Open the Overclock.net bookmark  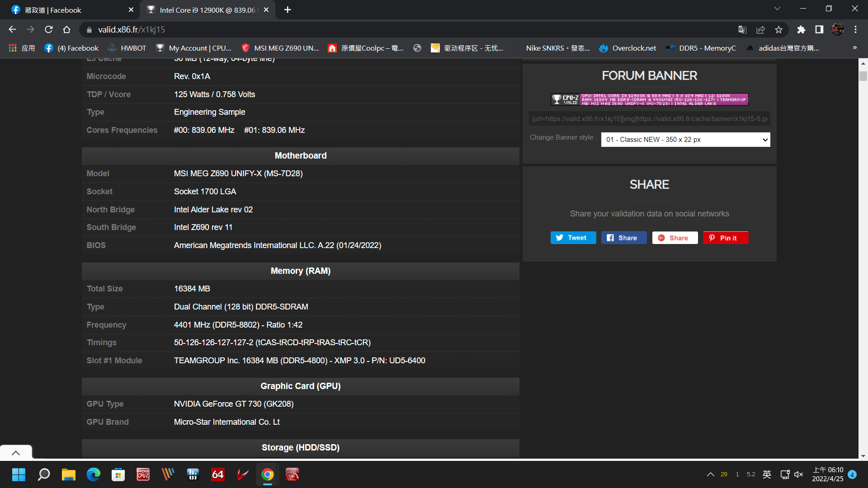click(627, 48)
